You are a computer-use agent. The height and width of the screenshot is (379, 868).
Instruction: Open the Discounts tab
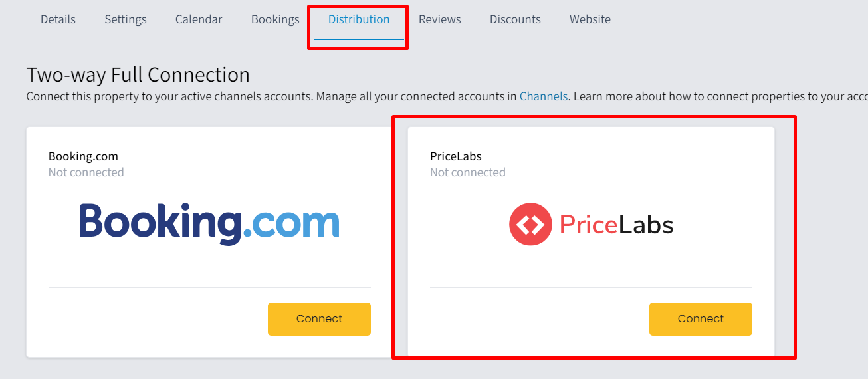coord(515,19)
